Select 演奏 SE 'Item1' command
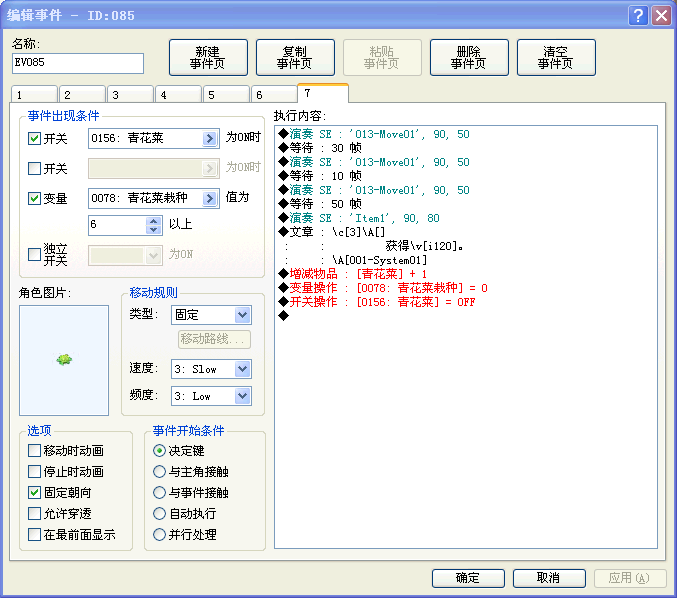677x598 pixels. click(x=359, y=218)
